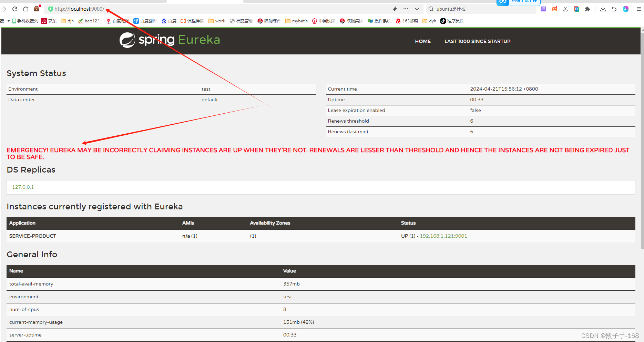Open the 程序员 TikTok-icon bookmark
The width and height of the screenshot is (644, 342).
pyautogui.click(x=452, y=21)
